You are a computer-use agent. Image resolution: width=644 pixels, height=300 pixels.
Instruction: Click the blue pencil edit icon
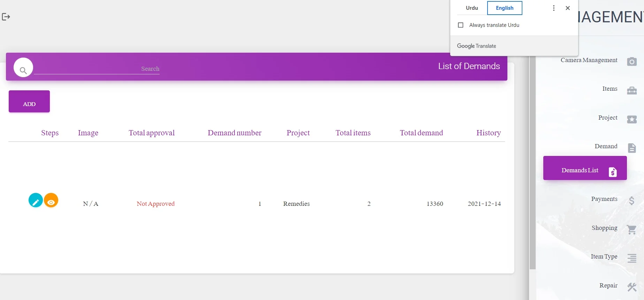coord(36,201)
